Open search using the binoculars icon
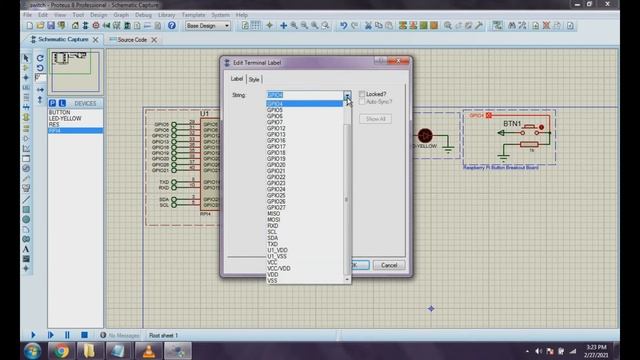The width and height of the screenshot is (640, 360). [512, 26]
